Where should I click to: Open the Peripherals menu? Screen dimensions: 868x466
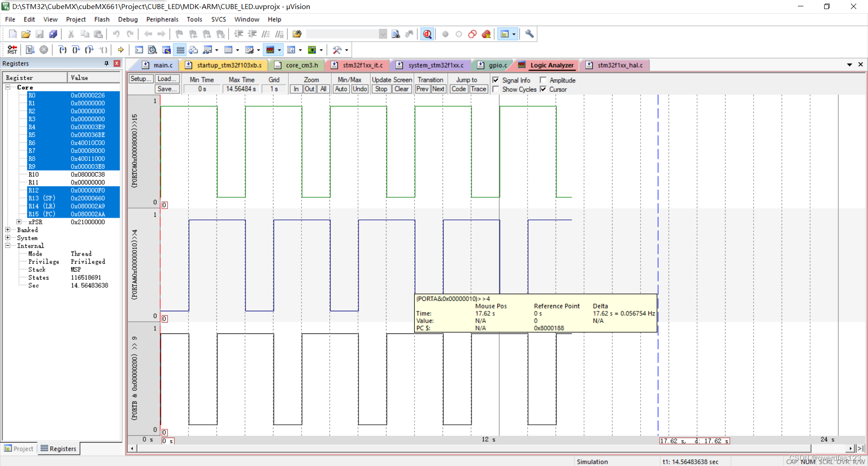(162, 19)
